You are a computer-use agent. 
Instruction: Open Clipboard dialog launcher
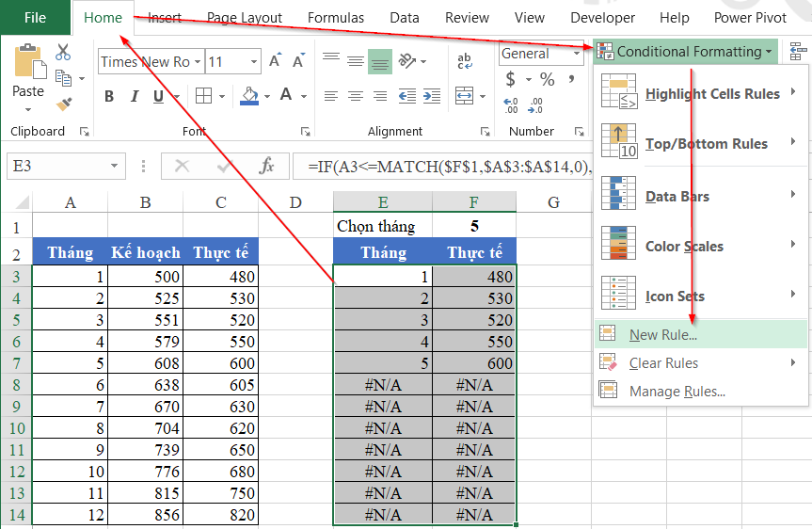tap(85, 132)
